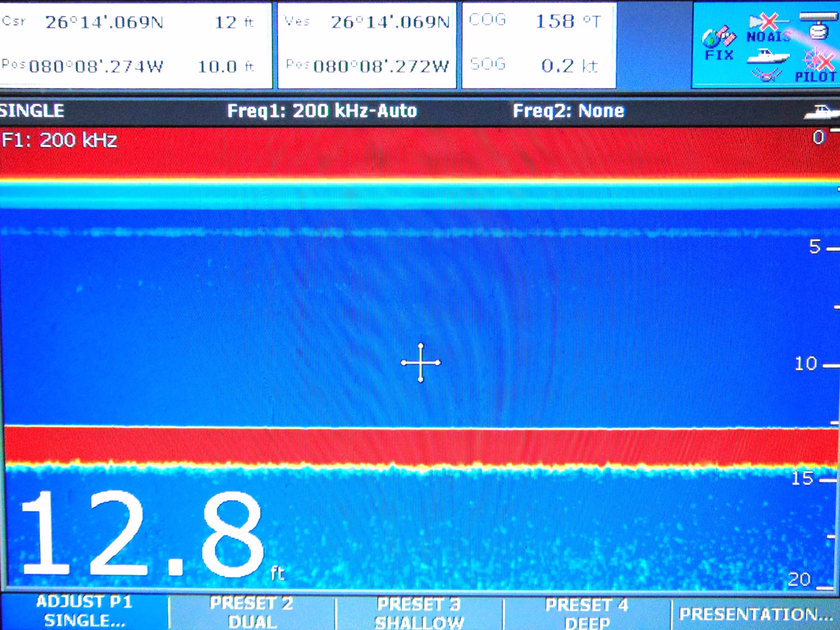Tap the SOG 0.2 kt readout
This screenshot has width=840, height=630.
point(534,66)
